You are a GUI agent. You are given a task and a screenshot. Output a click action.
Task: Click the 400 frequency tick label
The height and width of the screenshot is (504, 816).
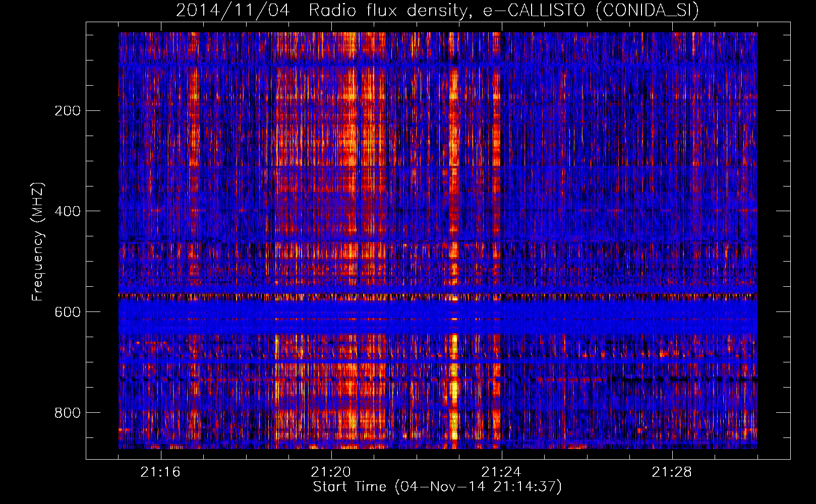[x=68, y=211]
